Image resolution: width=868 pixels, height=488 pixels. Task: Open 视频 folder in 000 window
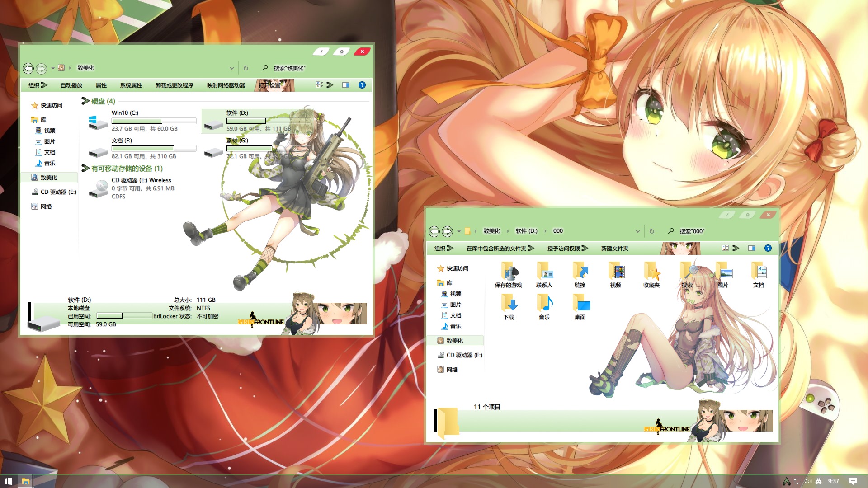tap(616, 275)
